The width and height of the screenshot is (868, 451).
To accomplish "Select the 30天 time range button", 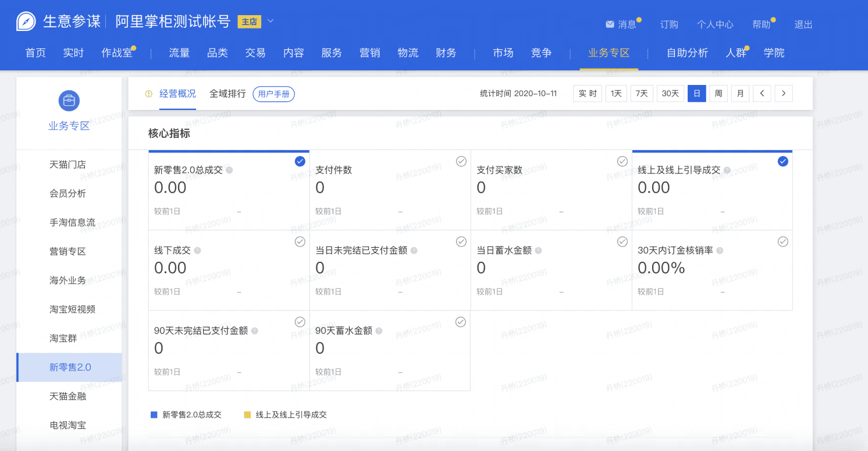I will tap(670, 93).
